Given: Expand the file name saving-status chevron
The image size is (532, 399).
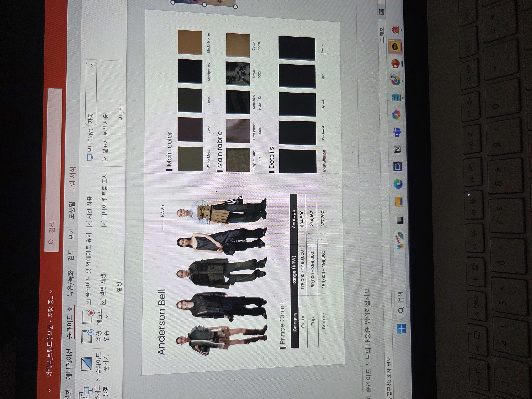Looking at the screenshot, I should [51, 291].
